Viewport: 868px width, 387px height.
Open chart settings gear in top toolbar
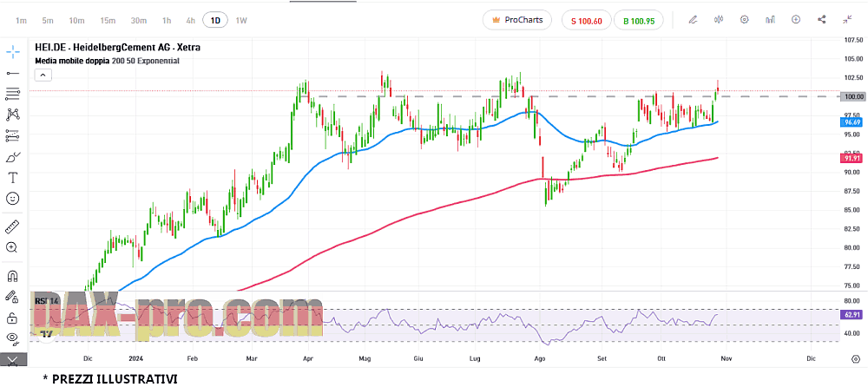click(x=745, y=20)
